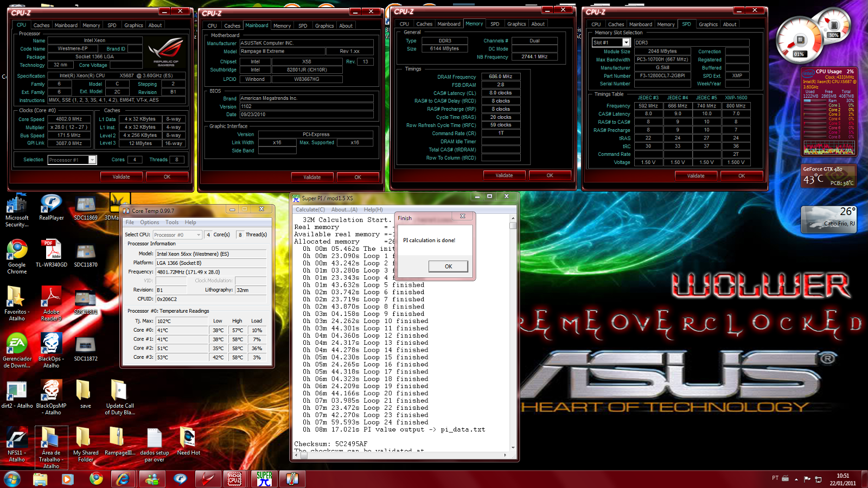
Task: Click the Super PI taskbar icon
Action: coord(264,479)
